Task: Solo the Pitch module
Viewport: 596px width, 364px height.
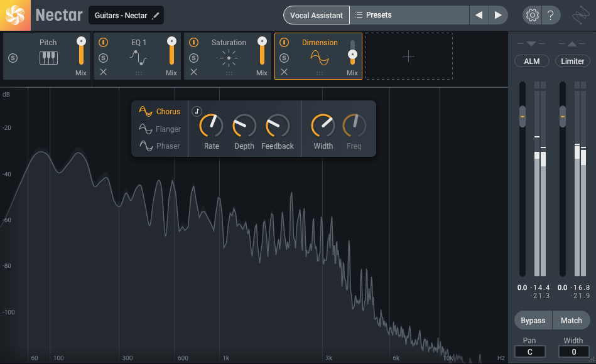Action: point(13,58)
